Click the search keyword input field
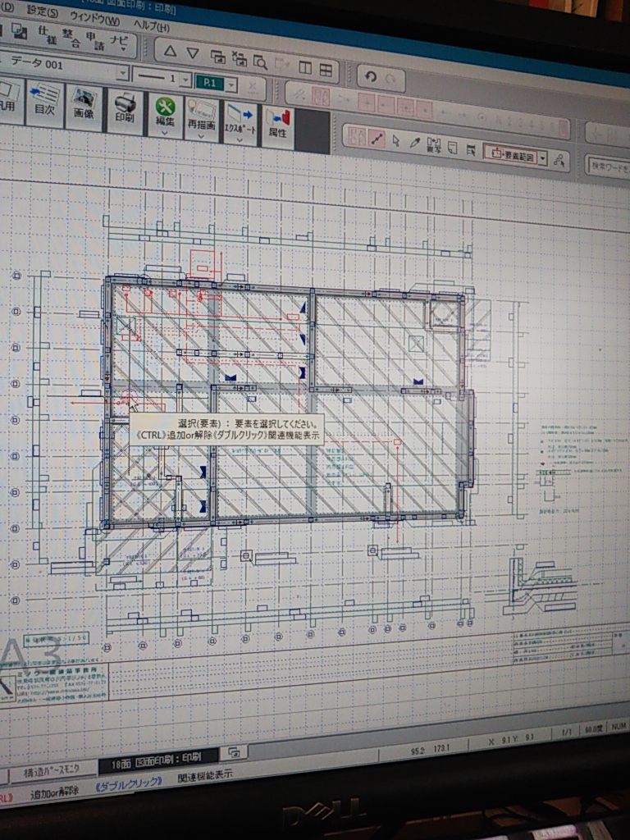The height and width of the screenshot is (840, 630). coord(608,166)
